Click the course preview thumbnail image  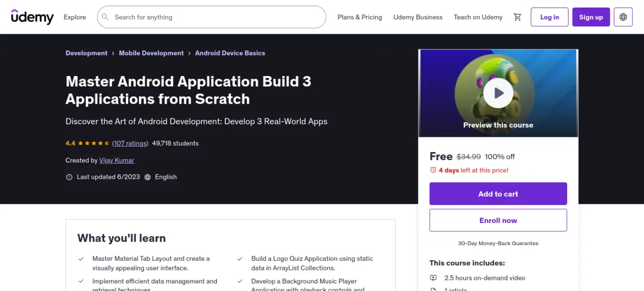(498, 93)
